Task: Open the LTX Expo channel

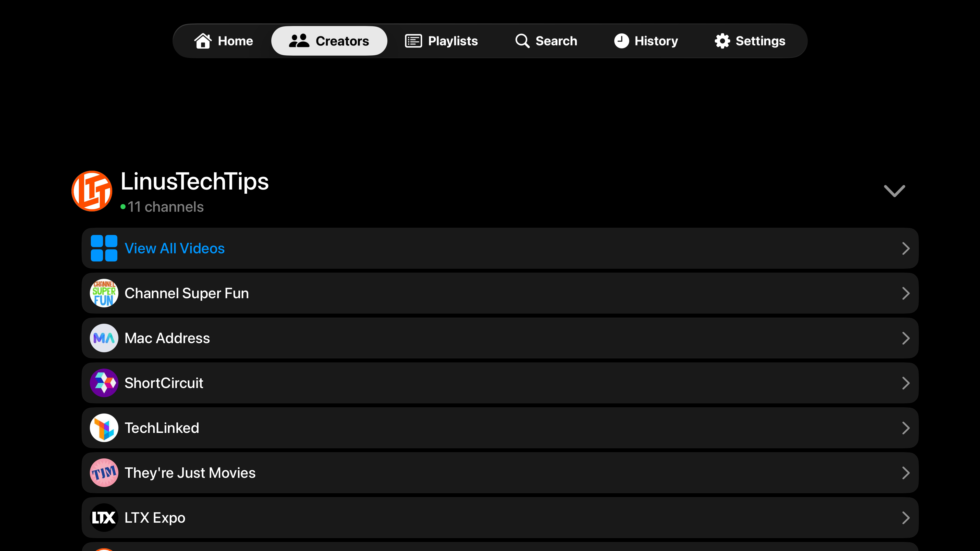Action: click(500, 518)
